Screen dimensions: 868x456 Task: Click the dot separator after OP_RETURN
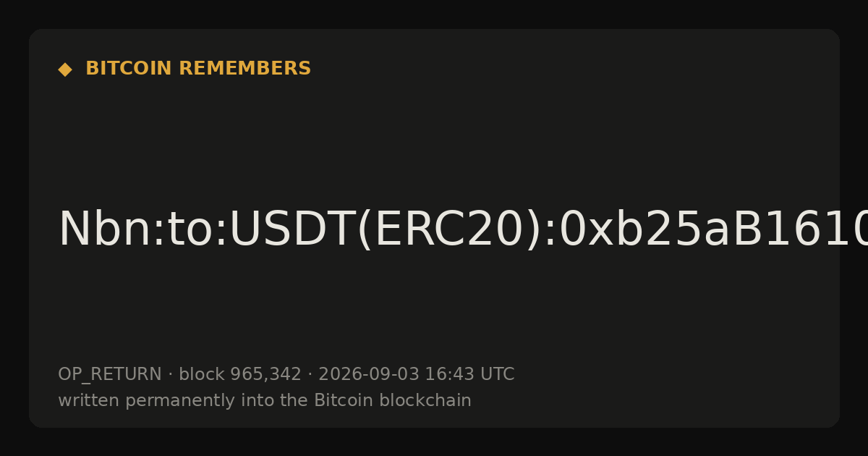click(171, 375)
